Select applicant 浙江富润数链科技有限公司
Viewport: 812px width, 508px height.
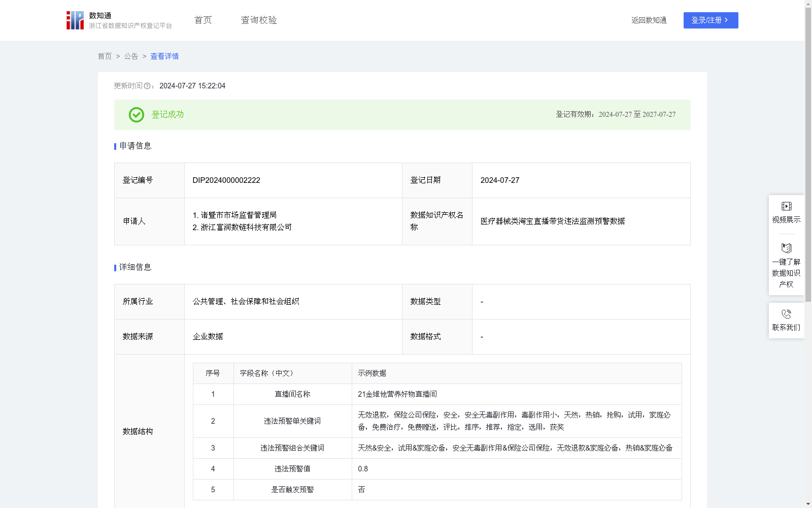(x=246, y=228)
